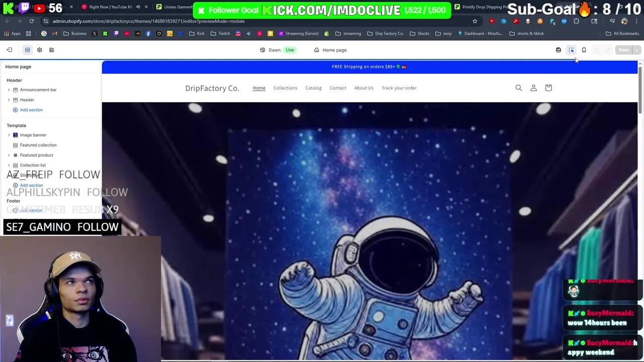Click Track your order nav link
644x362 pixels.
(399, 88)
